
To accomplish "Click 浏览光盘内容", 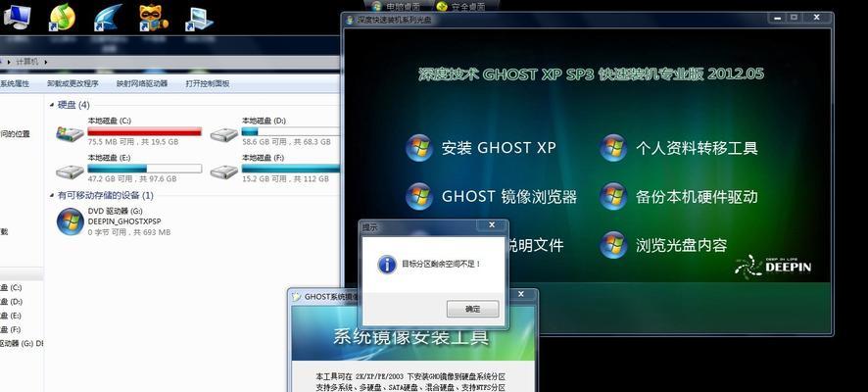I will click(663, 245).
